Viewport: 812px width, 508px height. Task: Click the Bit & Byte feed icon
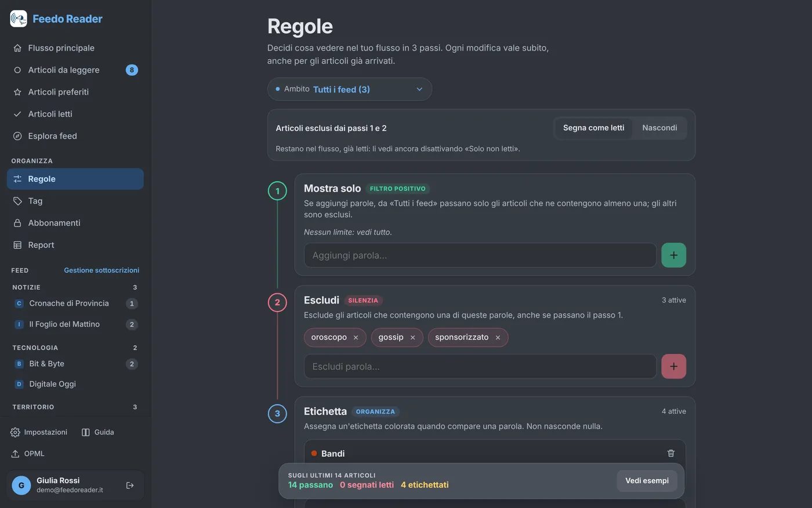(19, 363)
